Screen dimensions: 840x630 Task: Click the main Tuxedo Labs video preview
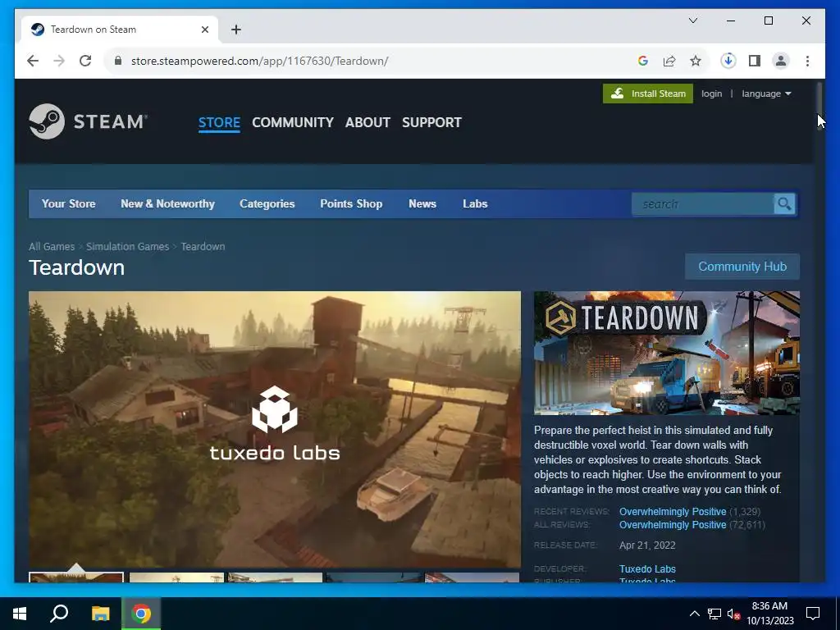pyautogui.click(x=274, y=429)
